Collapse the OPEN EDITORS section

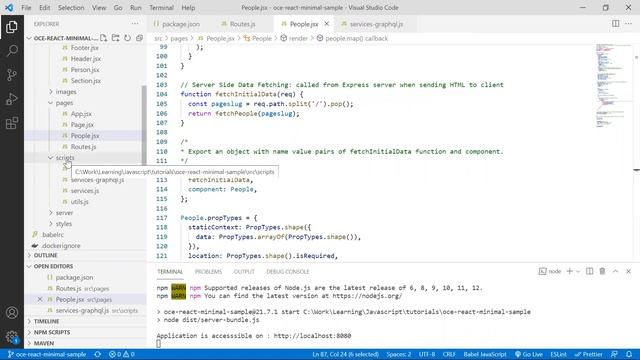(53, 266)
